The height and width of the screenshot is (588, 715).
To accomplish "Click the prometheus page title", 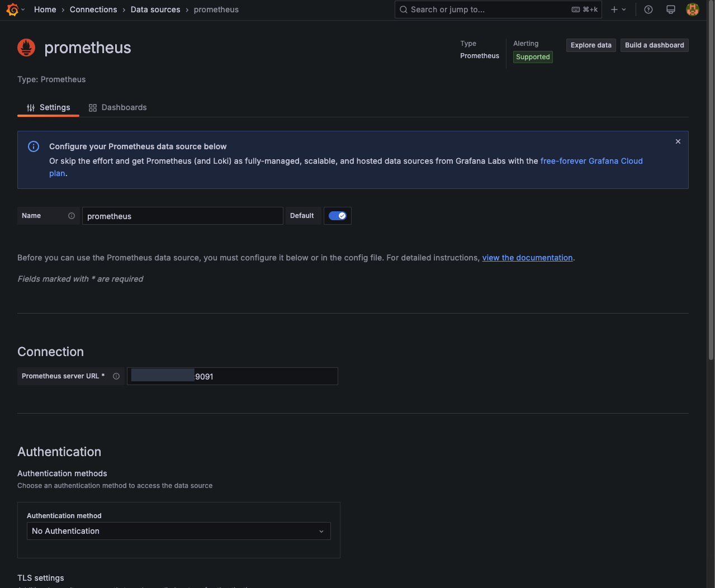I will [x=88, y=48].
